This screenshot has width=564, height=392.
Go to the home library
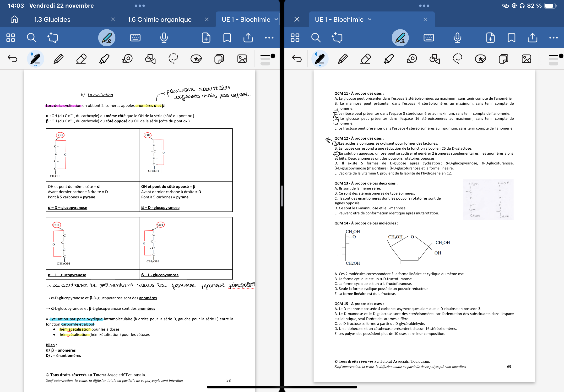(x=14, y=19)
